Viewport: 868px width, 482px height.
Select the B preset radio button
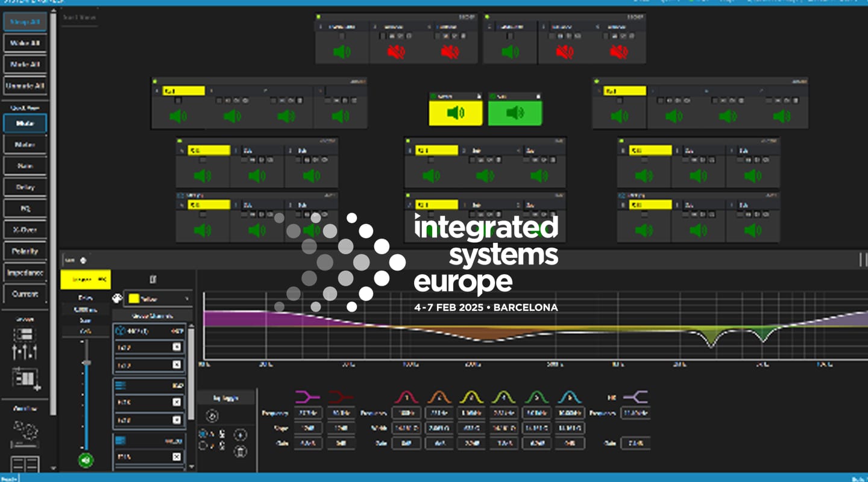[x=203, y=446]
